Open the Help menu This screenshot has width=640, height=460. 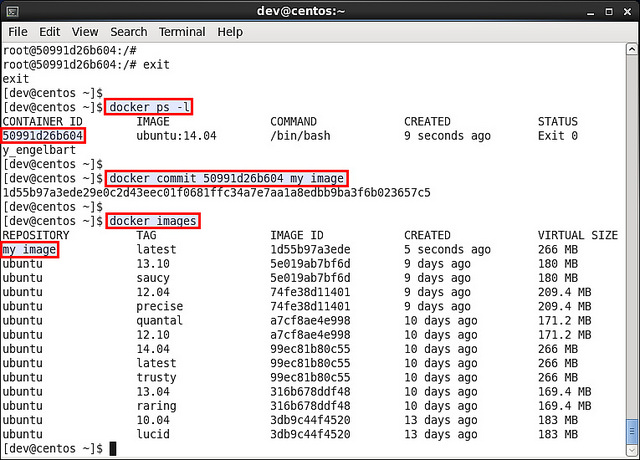click(230, 32)
